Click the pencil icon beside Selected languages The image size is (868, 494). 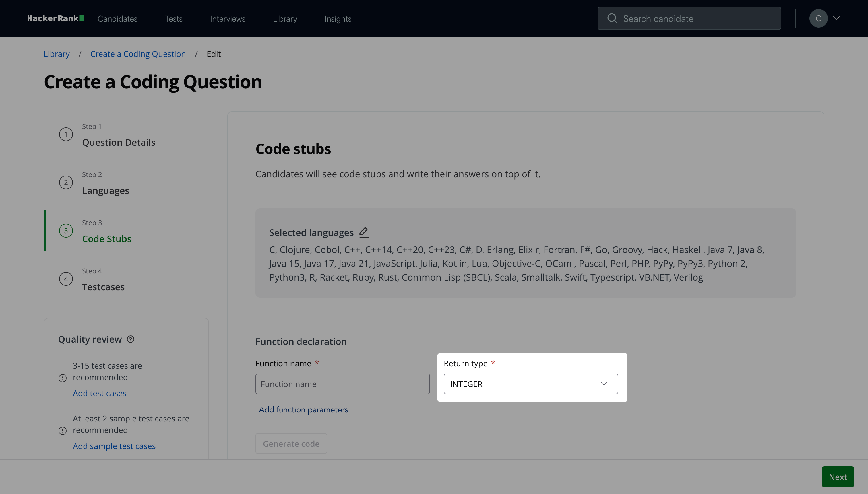tap(364, 232)
